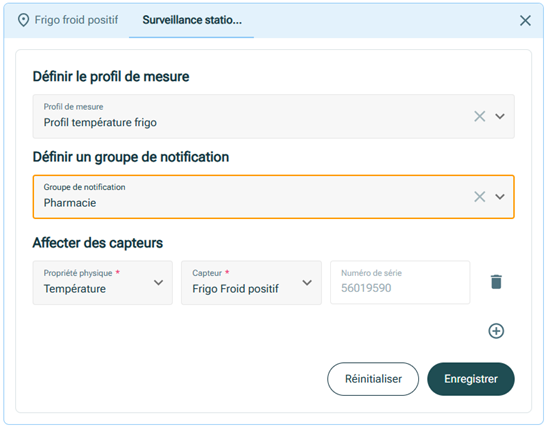This screenshot has height=429, width=548.
Task: Click the Température property value
Action: click(x=74, y=289)
